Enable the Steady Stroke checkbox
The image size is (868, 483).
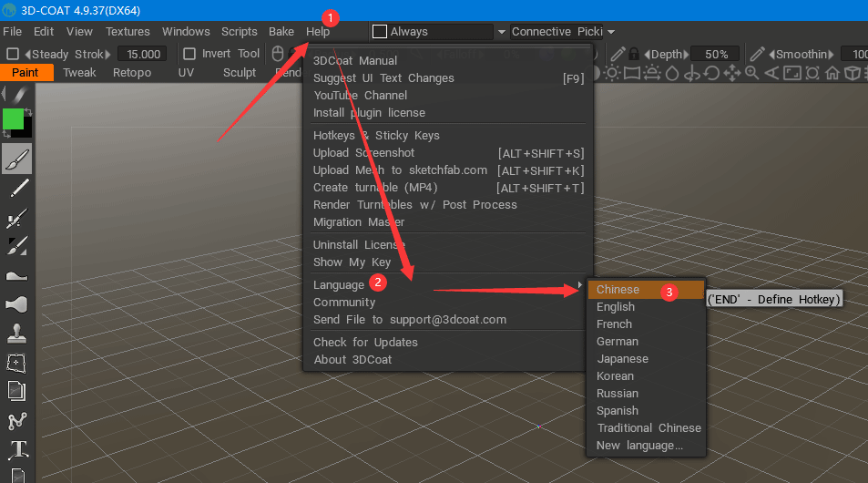point(12,54)
